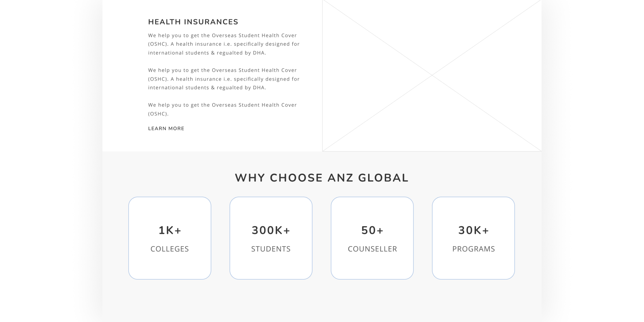Click the second OSHC description paragraph
Viewport: 644px width, 322px height.
coord(224,79)
